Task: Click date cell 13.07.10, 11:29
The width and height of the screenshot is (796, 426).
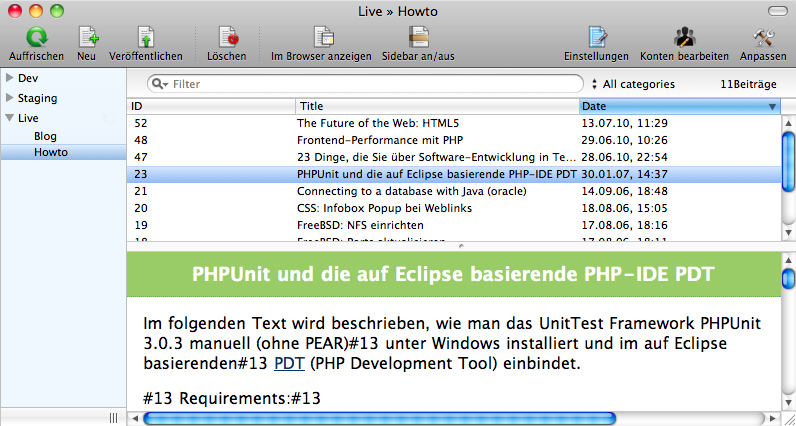Action: [624, 123]
